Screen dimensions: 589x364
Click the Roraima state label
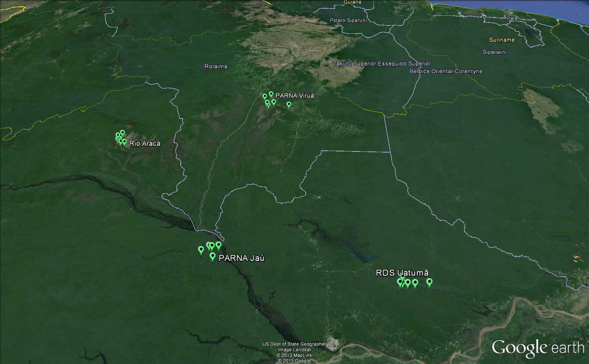pyautogui.click(x=216, y=66)
